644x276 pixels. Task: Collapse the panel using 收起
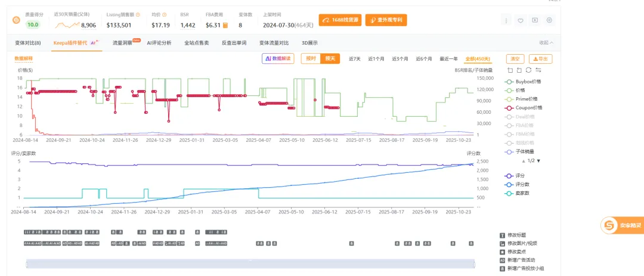[546, 43]
